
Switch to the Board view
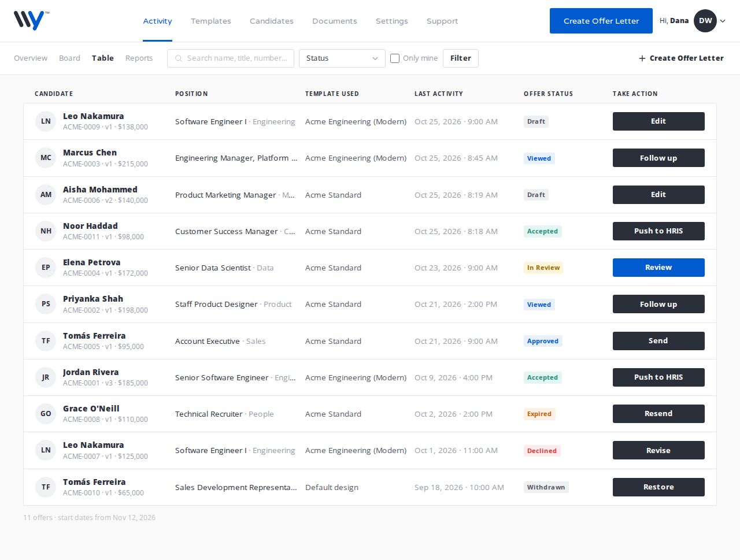(69, 58)
